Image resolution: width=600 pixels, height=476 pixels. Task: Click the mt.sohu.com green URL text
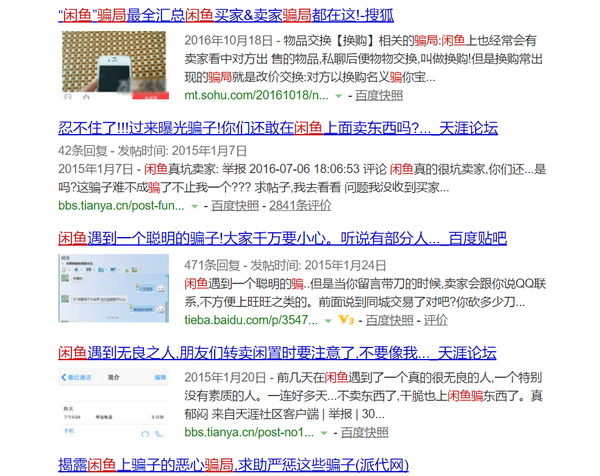[x=256, y=96]
